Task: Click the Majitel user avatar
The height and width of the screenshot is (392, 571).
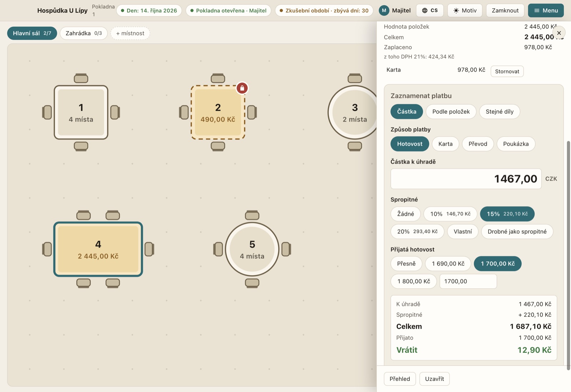Action: tap(384, 10)
